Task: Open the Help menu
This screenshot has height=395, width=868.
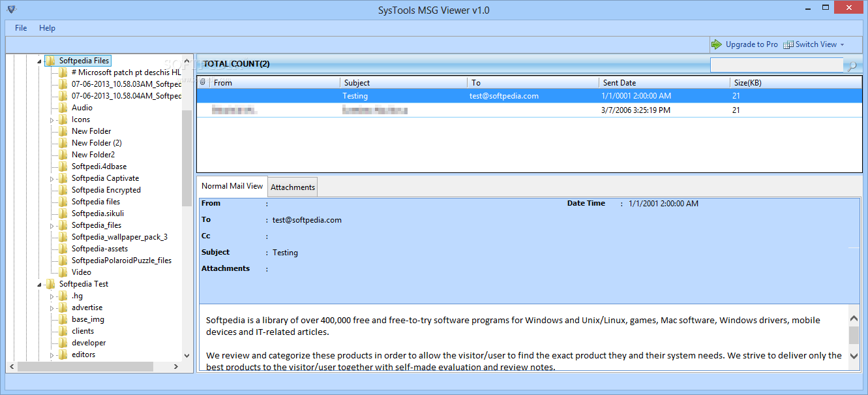Action: (x=47, y=28)
